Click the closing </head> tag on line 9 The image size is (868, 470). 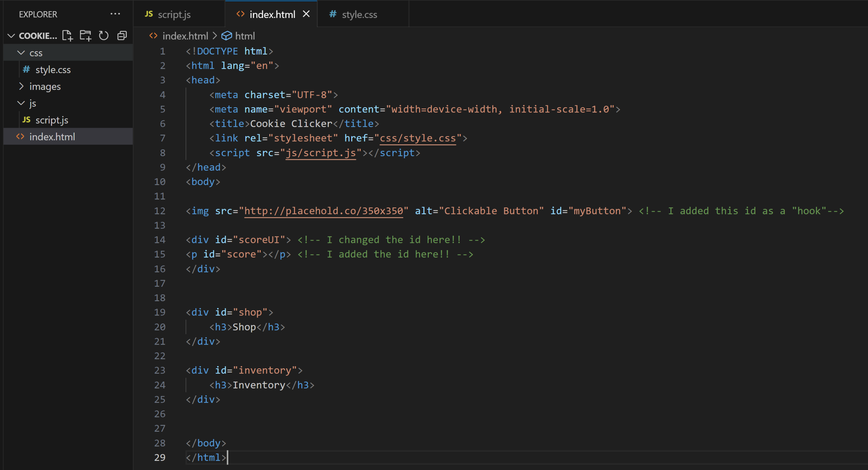pyautogui.click(x=206, y=167)
